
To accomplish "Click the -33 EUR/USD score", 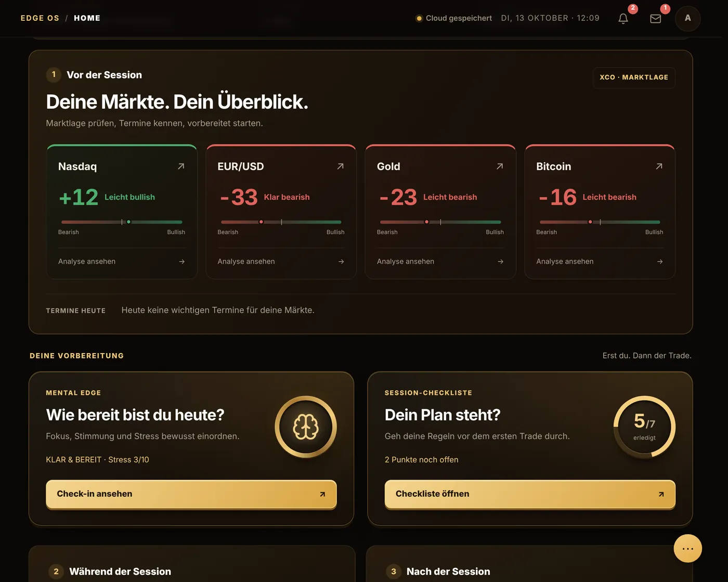I will coord(239,197).
